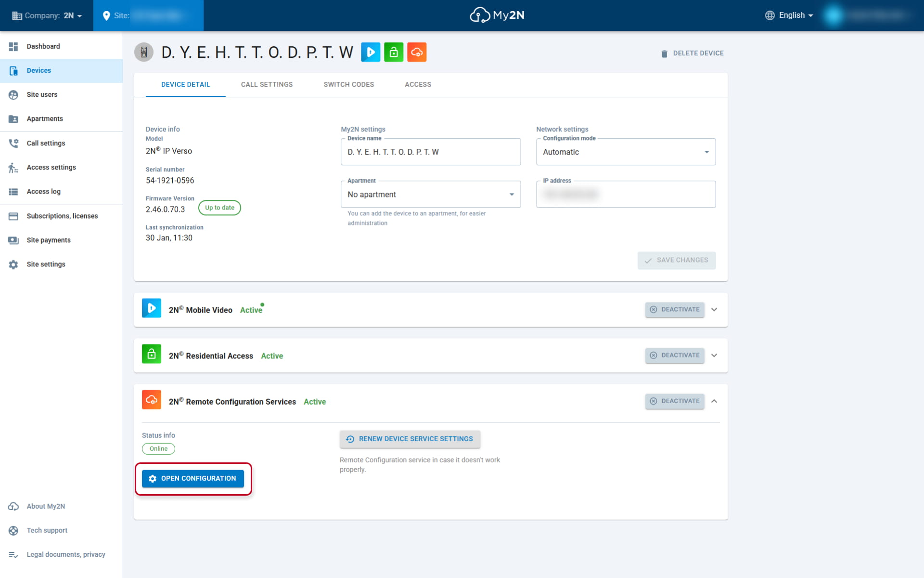Click the Apartments folder icon

click(13, 118)
